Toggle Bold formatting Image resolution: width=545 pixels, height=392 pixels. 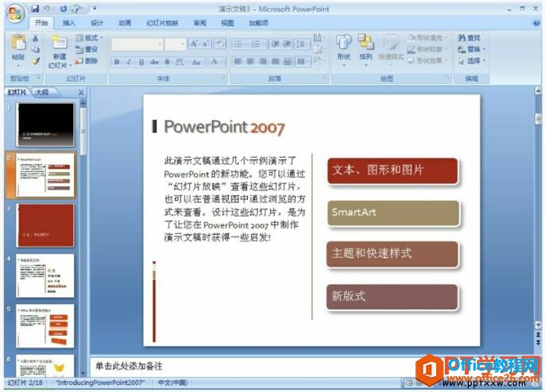point(117,62)
